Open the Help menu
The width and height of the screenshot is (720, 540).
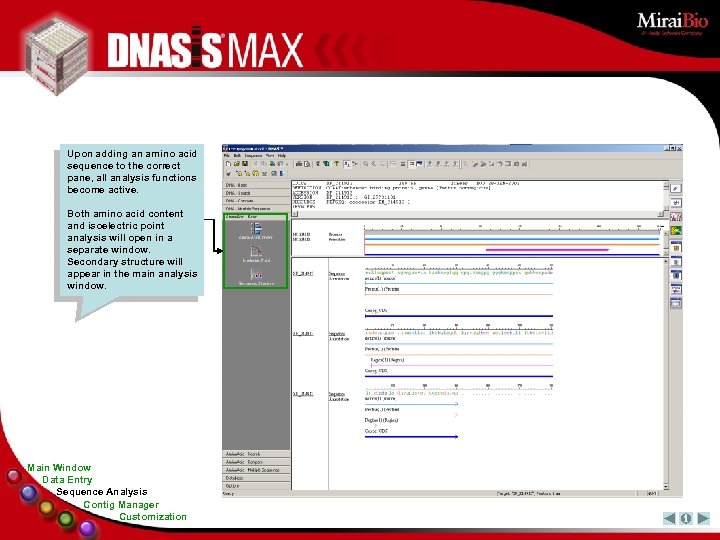[x=281, y=156]
